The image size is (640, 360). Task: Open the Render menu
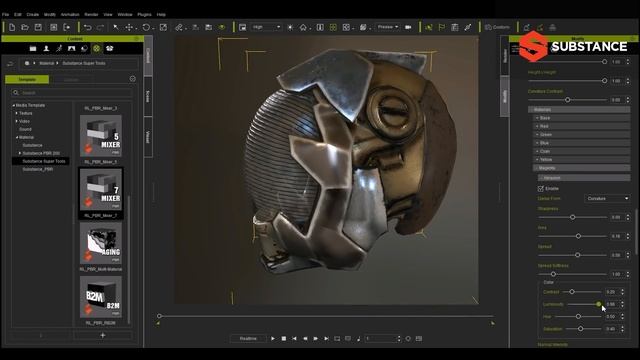click(91, 14)
